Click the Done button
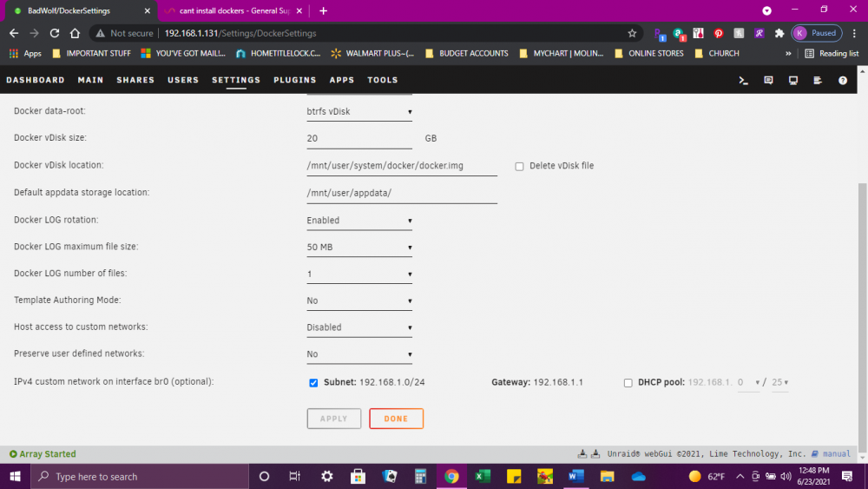This screenshot has height=489, width=868. [x=396, y=419]
